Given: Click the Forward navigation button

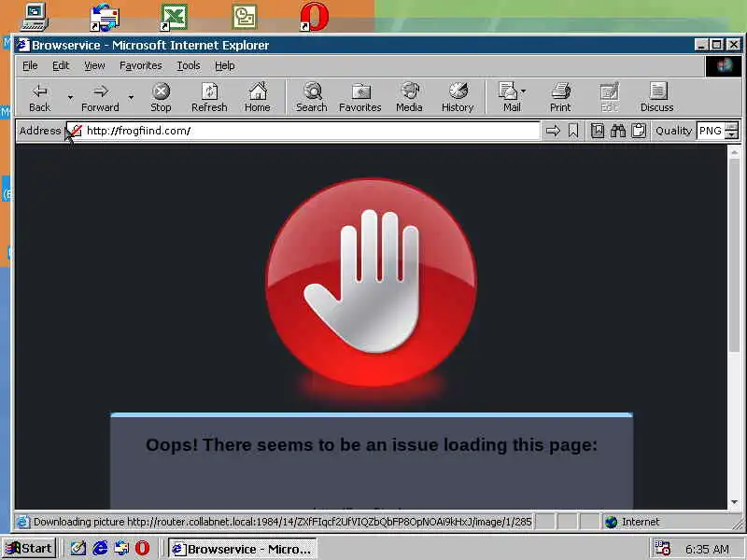Looking at the screenshot, I should click(100, 98).
